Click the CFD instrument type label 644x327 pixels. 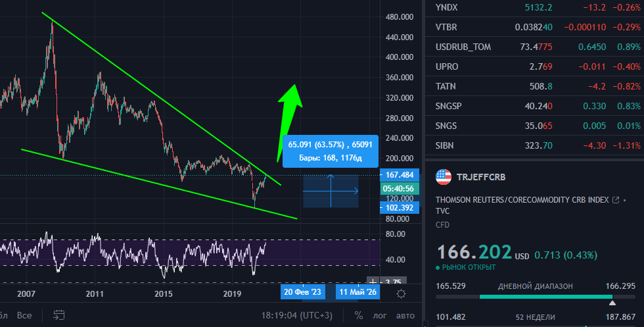point(442,225)
